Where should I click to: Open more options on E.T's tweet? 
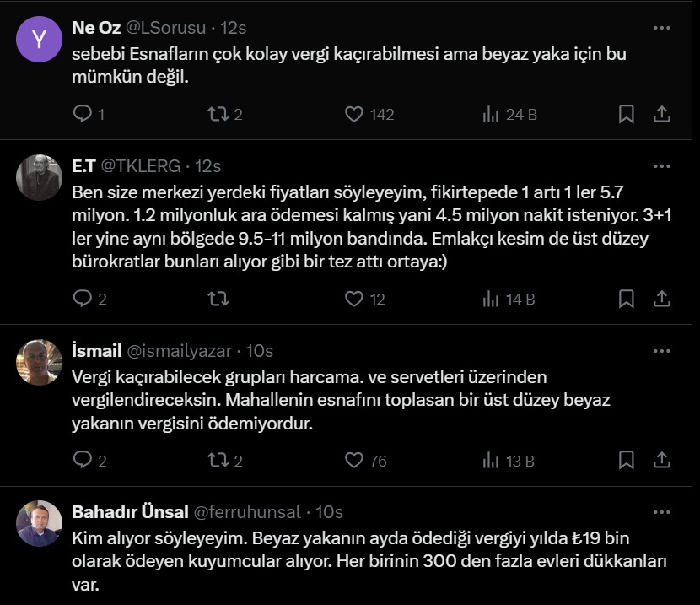coord(663,166)
